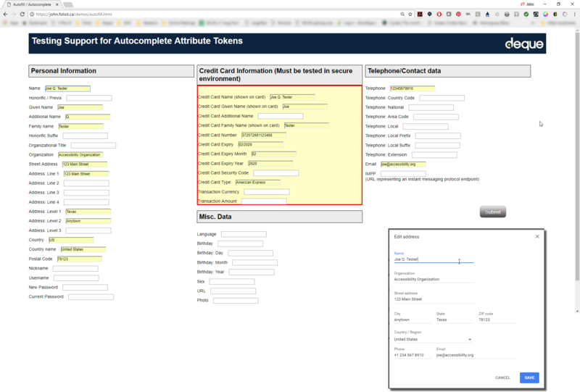The height and width of the screenshot is (392, 580).
Task: Click the Photo field
Action: click(x=236, y=300)
